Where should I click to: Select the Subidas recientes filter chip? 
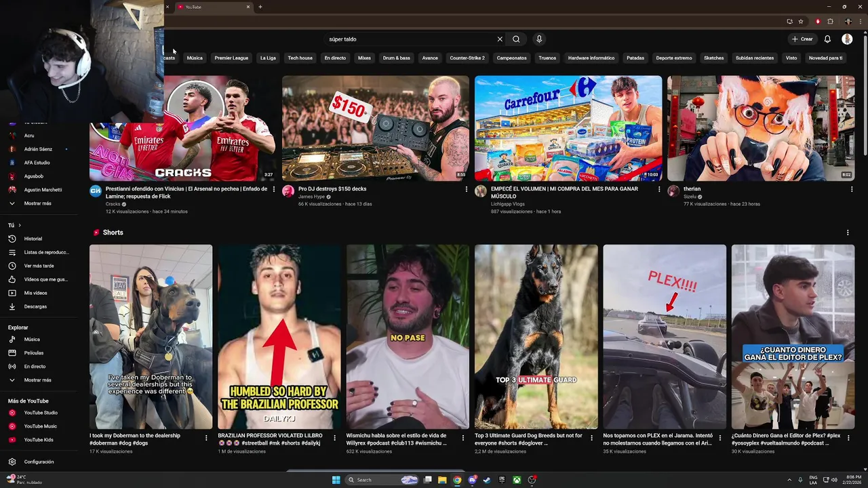(755, 58)
